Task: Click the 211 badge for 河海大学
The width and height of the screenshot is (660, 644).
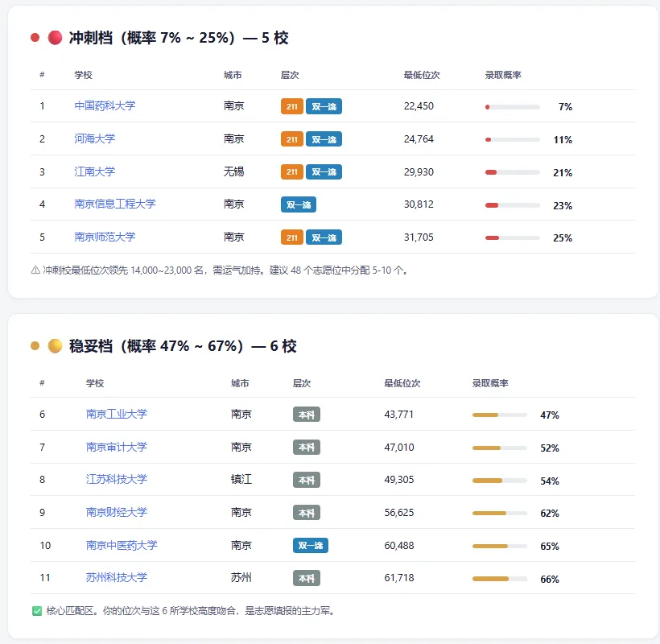Action: tap(292, 139)
